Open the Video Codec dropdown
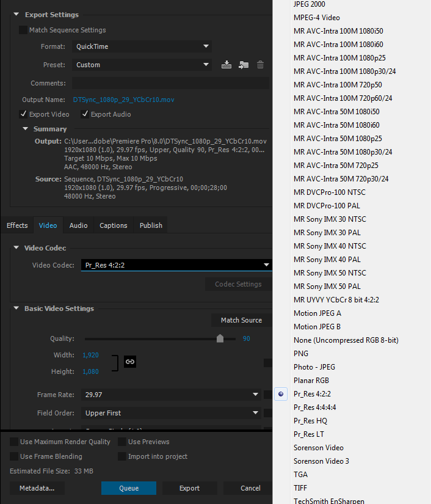The image size is (431, 504). (x=176, y=265)
